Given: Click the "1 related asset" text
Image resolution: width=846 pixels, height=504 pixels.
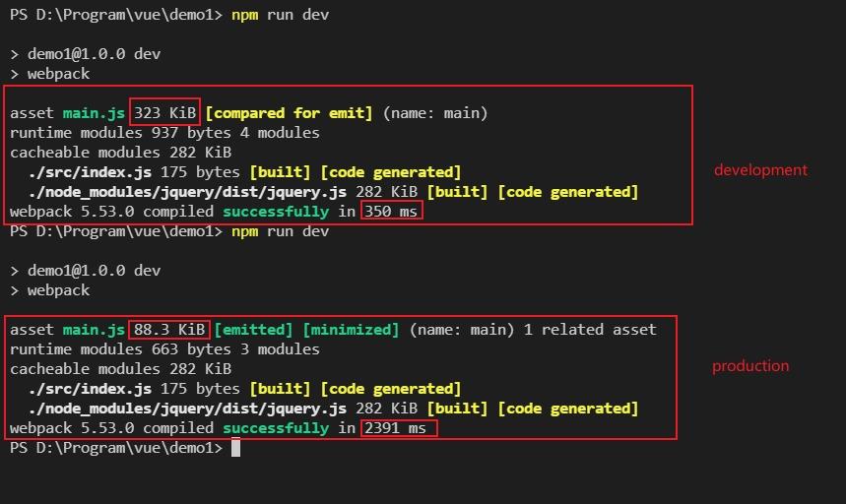Looking at the screenshot, I should click(x=590, y=330).
